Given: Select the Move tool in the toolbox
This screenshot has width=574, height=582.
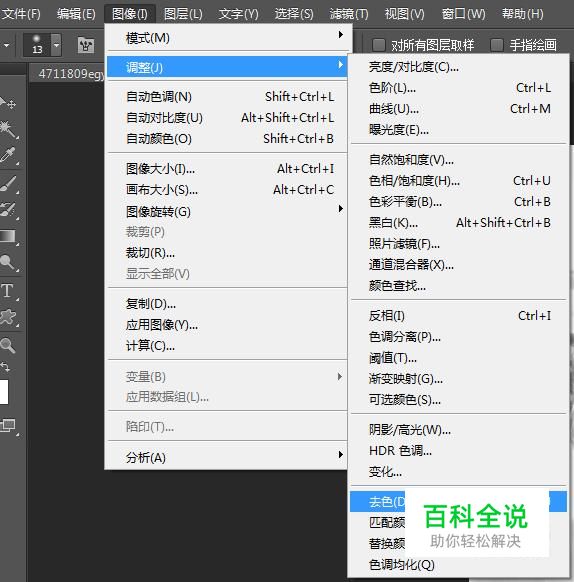Looking at the screenshot, I should click(8, 103).
